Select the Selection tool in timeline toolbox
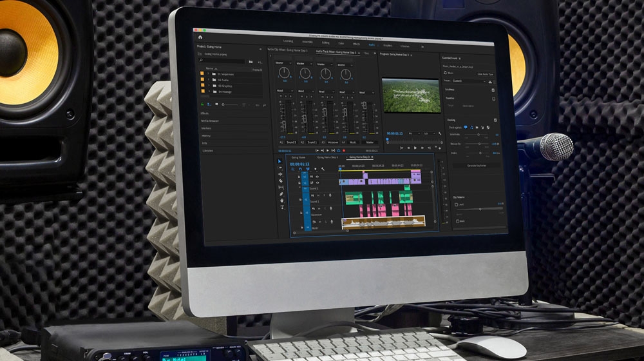The image size is (644, 361). click(x=279, y=161)
